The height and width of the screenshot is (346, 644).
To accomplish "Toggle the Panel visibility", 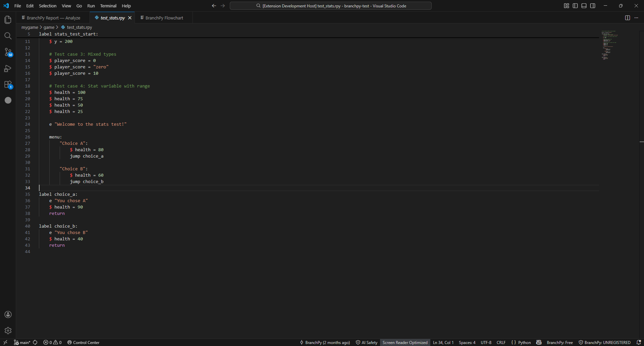I will pyautogui.click(x=584, y=5).
